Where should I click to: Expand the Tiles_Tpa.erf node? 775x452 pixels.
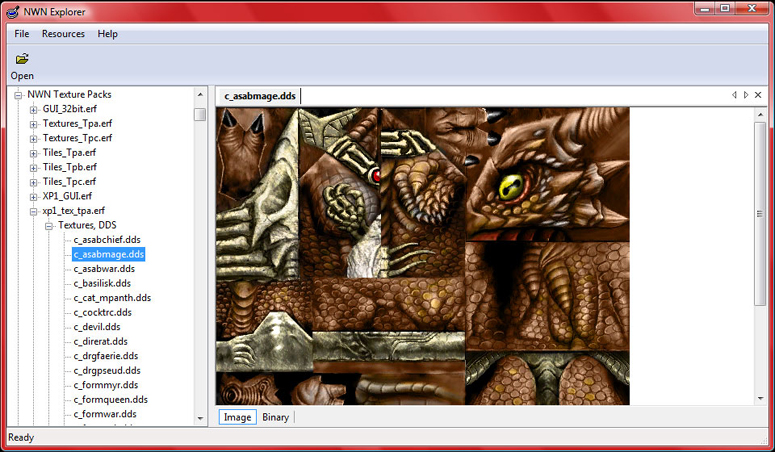pos(34,153)
